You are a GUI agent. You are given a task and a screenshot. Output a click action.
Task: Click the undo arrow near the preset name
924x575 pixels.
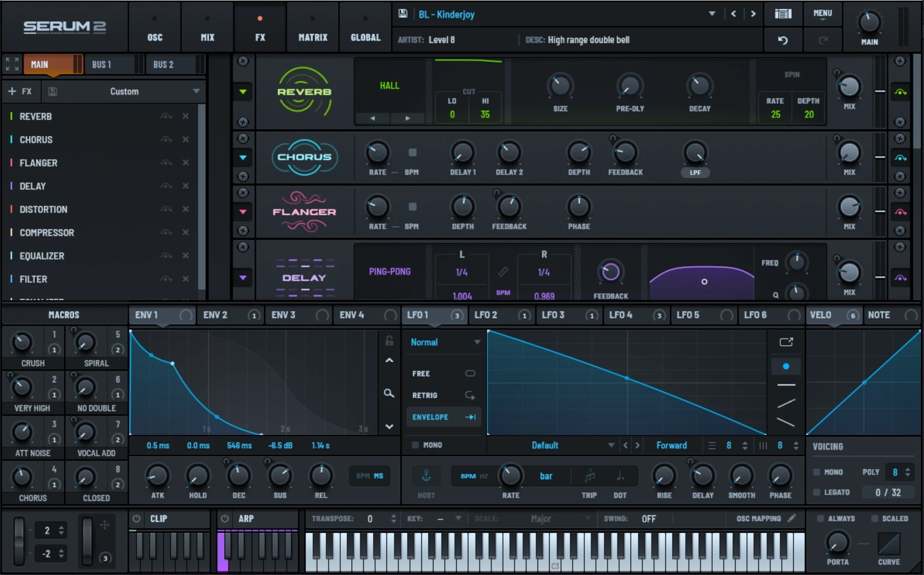pyautogui.click(x=783, y=40)
